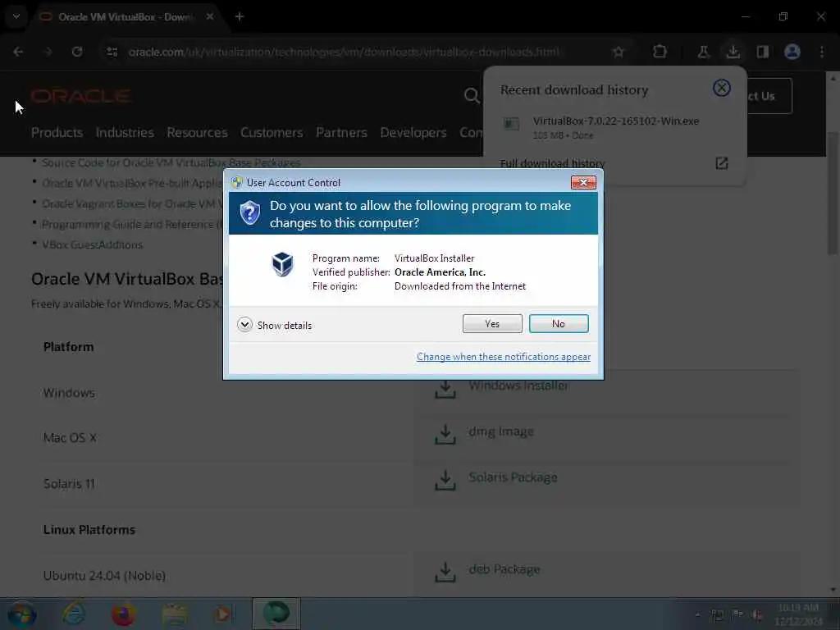Click No in User Account Control dialog

[x=558, y=323]
